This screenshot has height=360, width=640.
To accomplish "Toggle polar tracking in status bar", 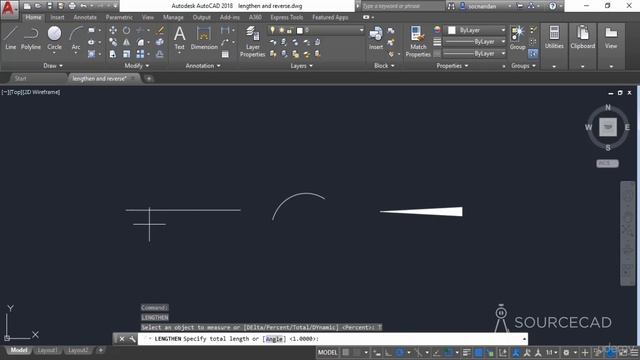I will pyautogui.click(x=400, y=352).
